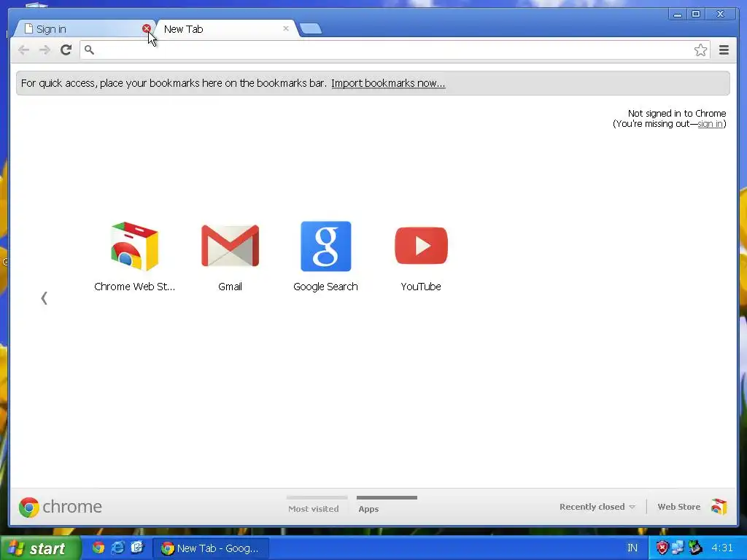The width and height of the screenshot is (747, 560).
Task: Open the Google Search app
Action: coord(326,256)
